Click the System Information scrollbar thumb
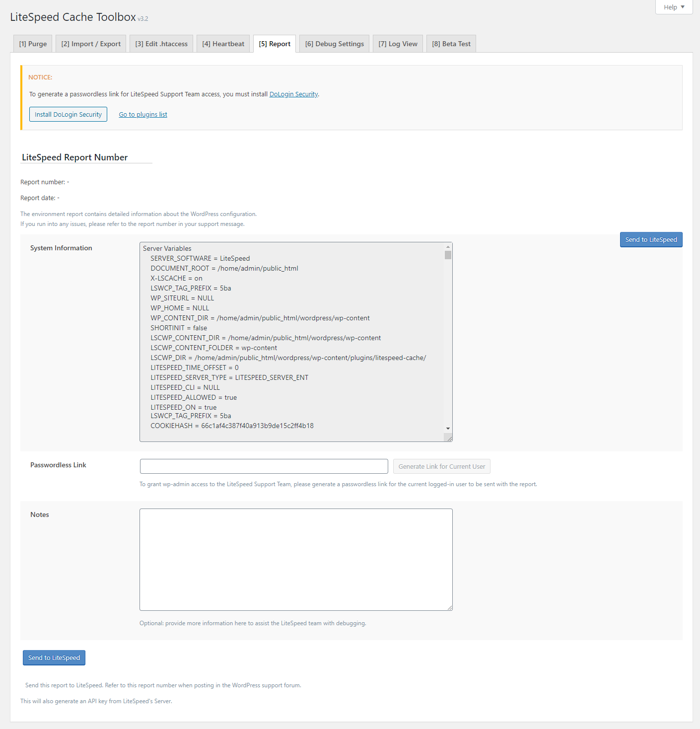Image resolution: width=700 pixels, height=729 pixels. click(448, 255)
